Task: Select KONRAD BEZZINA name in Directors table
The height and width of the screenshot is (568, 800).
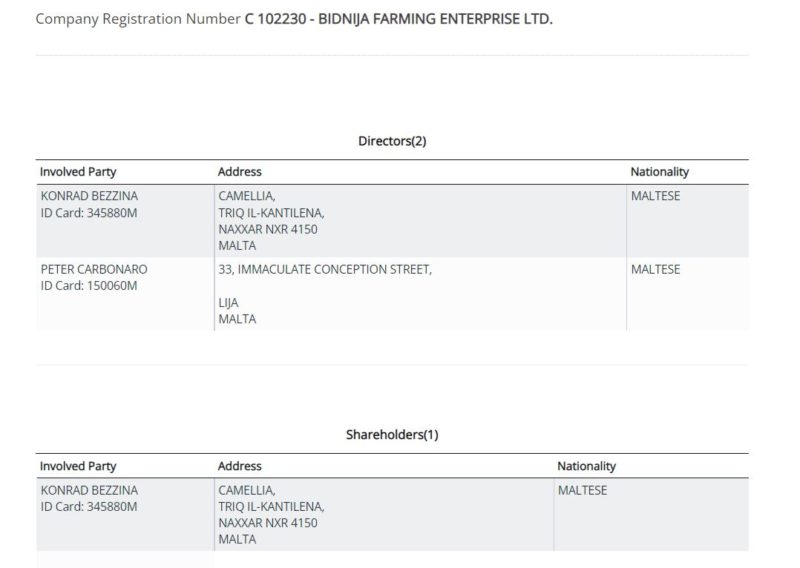Action: click(x=89, y=196)
